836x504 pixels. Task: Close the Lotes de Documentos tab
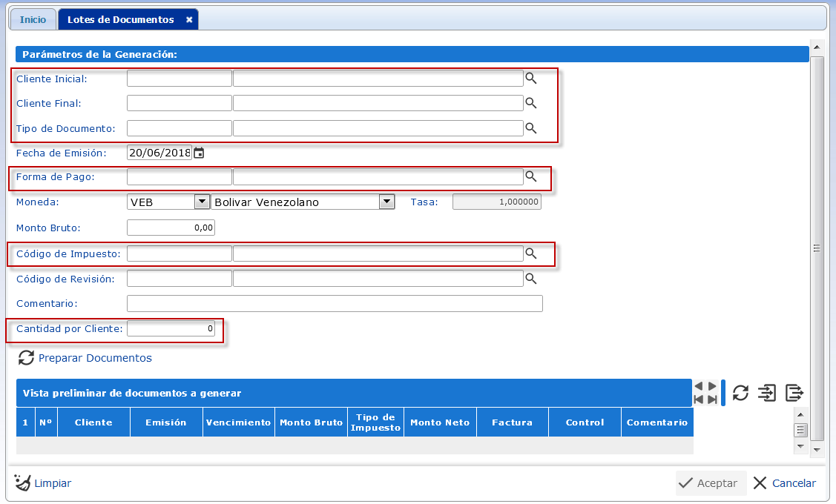(189, 20)
